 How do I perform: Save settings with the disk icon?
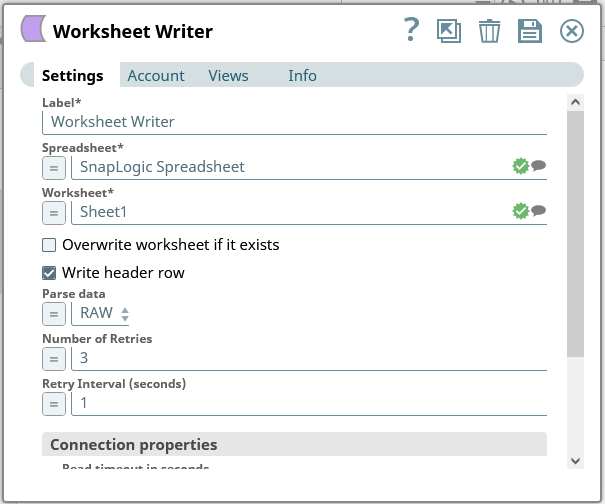529,31
